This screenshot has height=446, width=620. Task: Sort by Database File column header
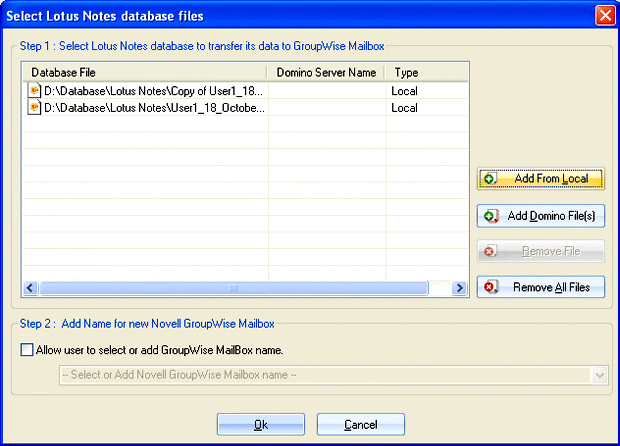tap(145, 72)
